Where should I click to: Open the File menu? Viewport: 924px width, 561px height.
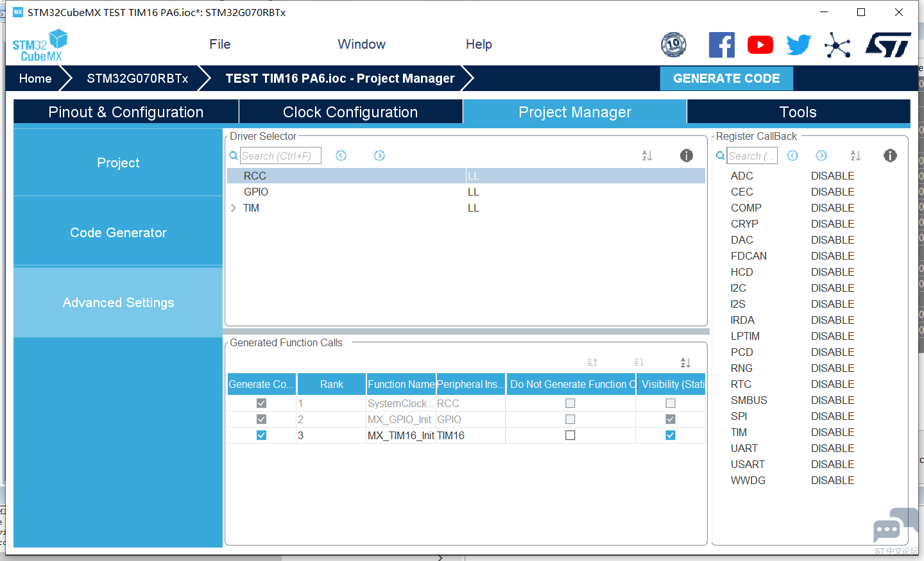point(220,44)
